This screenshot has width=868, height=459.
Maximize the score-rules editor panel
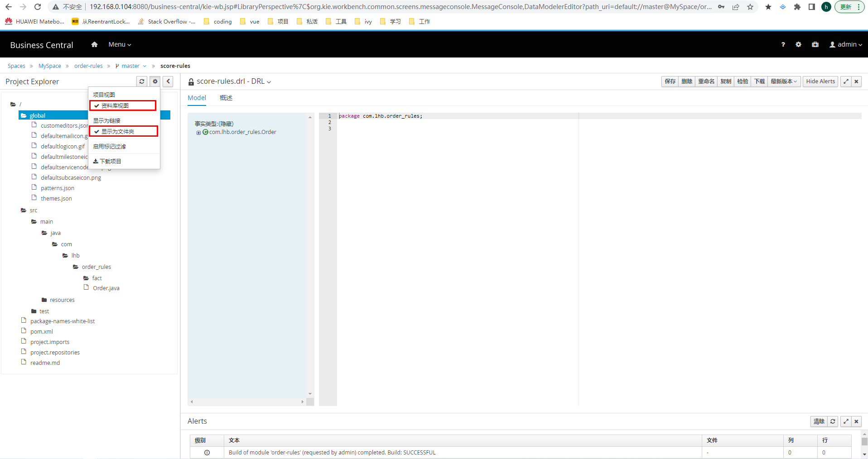tap(846, 81)
